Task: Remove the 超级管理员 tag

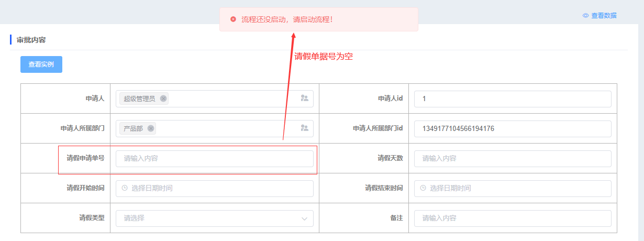Action: (163, 98)
